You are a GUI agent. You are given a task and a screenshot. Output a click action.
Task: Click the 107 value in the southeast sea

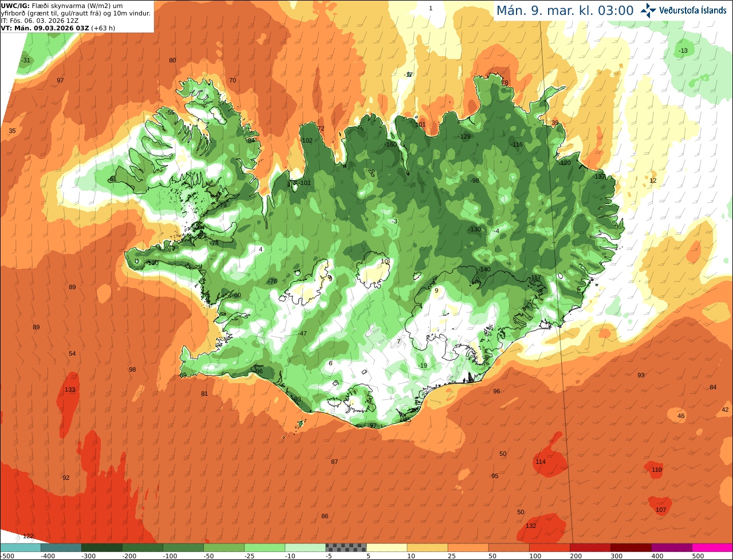[661, 510]
